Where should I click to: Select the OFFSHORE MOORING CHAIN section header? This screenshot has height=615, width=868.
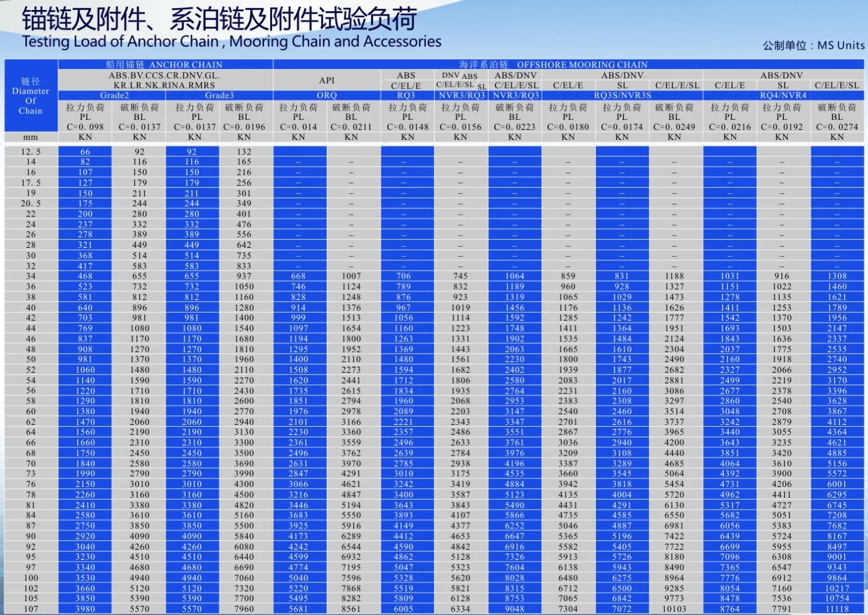(x=553, y=65)
